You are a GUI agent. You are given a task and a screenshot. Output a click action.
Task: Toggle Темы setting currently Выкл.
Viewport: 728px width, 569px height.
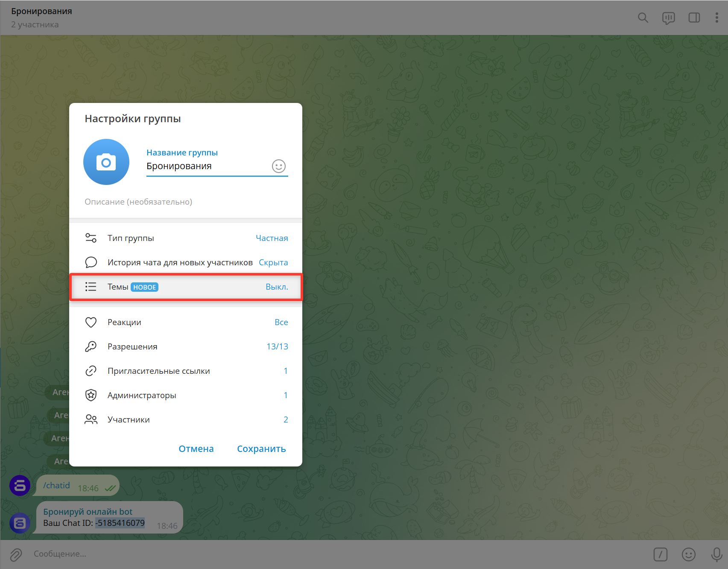(x=186, y=287)
